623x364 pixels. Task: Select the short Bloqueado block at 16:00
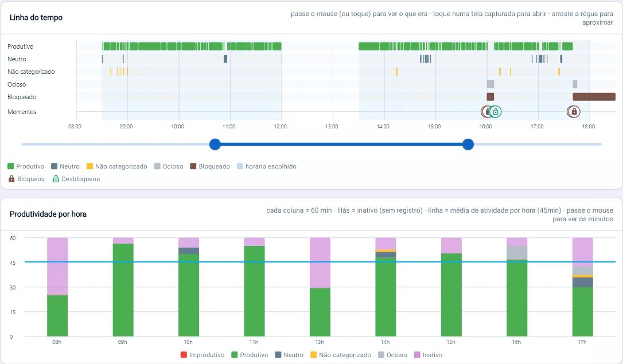point(490,97)
